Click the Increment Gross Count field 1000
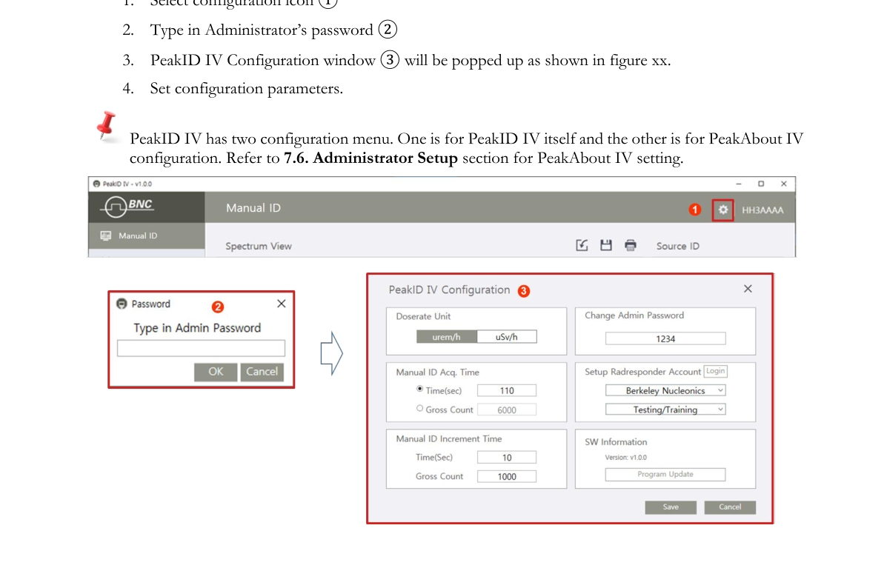 (x=507, y=476)
